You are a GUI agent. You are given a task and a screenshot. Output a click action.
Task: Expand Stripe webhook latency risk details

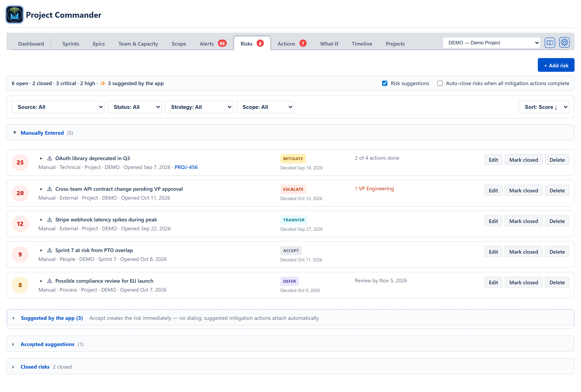41,220
